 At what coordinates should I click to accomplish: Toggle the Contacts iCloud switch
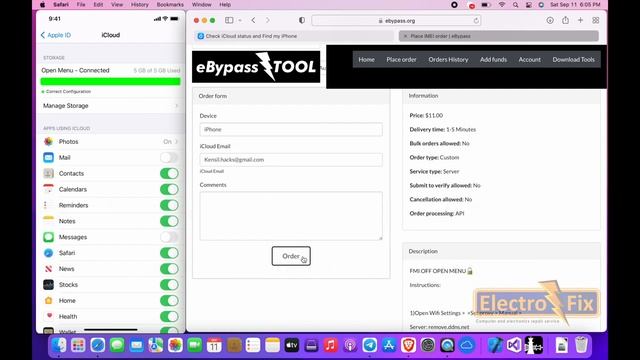pos(169,173)
